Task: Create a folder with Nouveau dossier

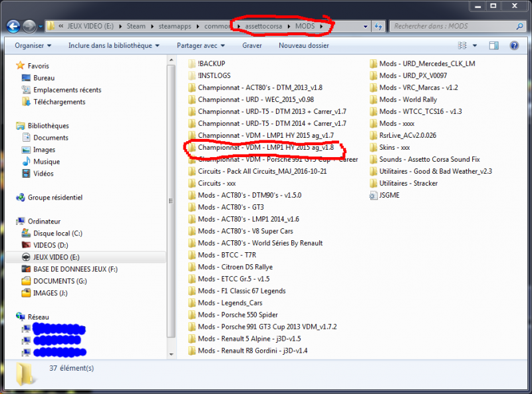Action: [x=304, y=45]
